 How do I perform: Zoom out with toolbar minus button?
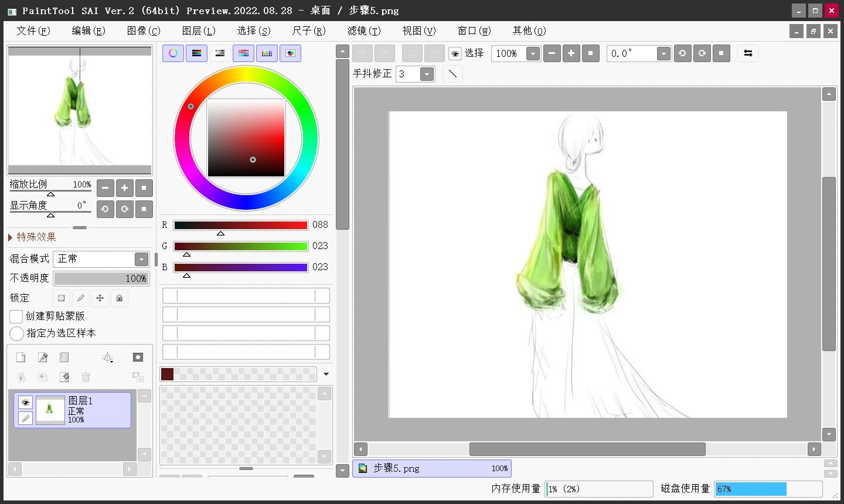coord(552,53)
